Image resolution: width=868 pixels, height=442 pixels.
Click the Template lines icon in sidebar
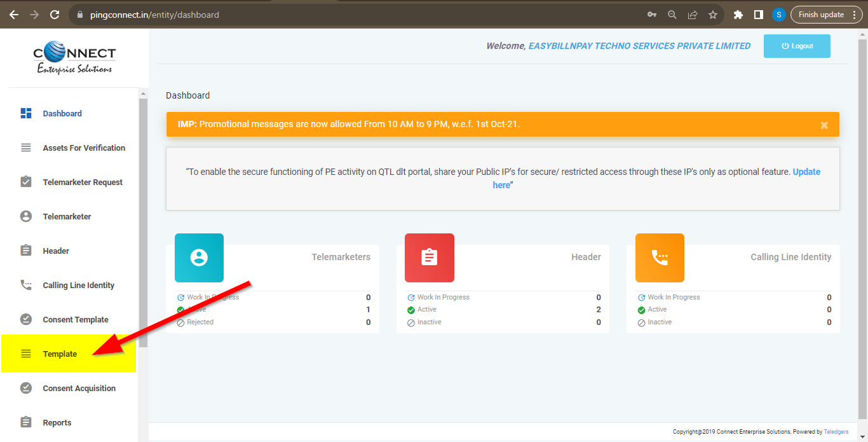(x=26, y=354)
